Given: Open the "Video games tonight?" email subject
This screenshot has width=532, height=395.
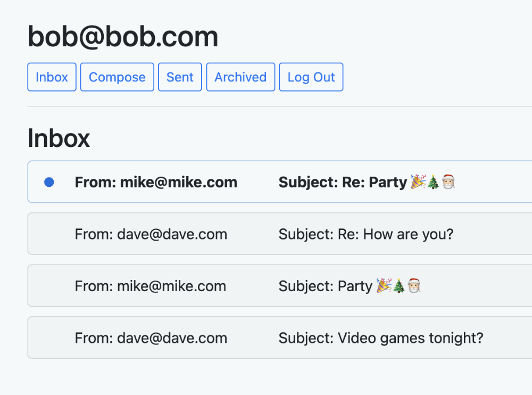Looking at the screenshot, I should 381,338.
